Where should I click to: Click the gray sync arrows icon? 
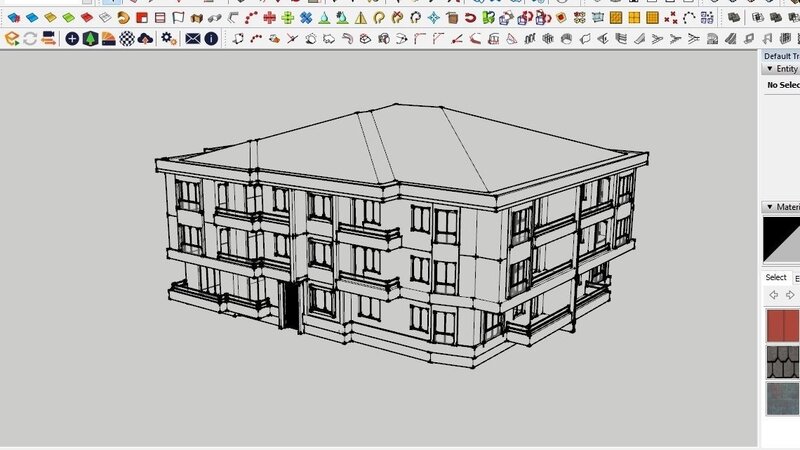pyautogui.click(x=30, y=38)
